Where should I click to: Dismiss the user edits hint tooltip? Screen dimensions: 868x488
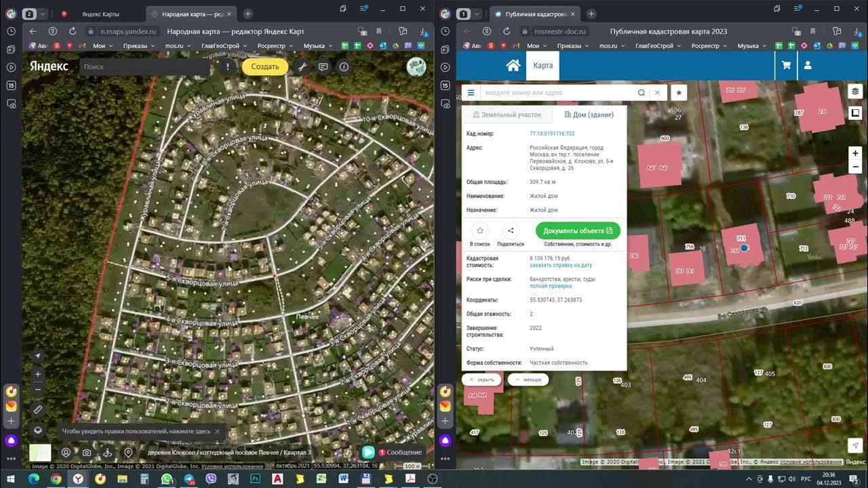point(217,431)
